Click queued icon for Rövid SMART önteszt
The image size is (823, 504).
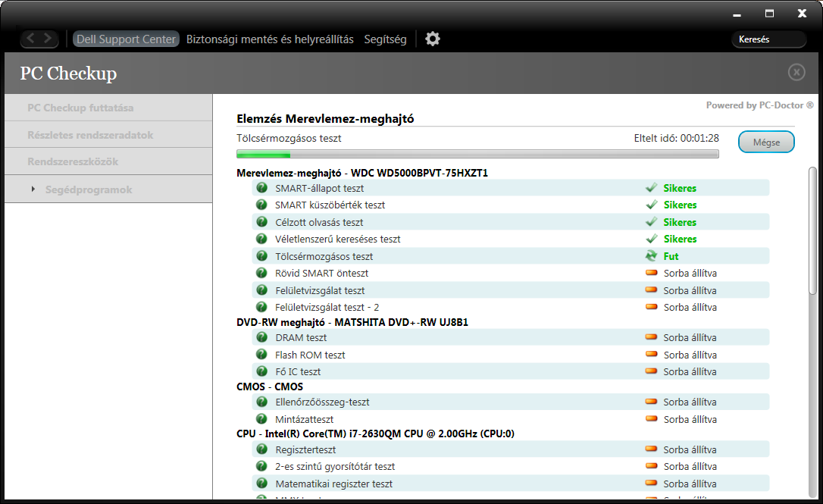(x=652, y=273)
